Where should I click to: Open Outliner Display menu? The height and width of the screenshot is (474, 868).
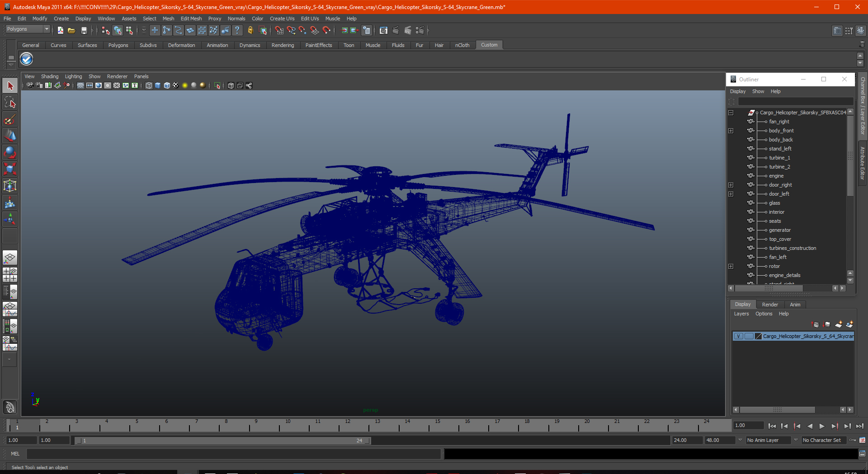(738, 91)
